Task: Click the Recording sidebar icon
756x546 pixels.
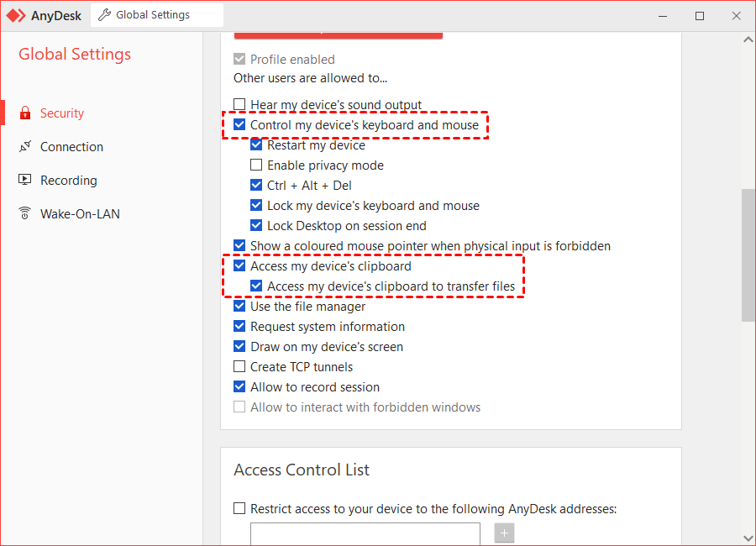Action: click(24, 181)
